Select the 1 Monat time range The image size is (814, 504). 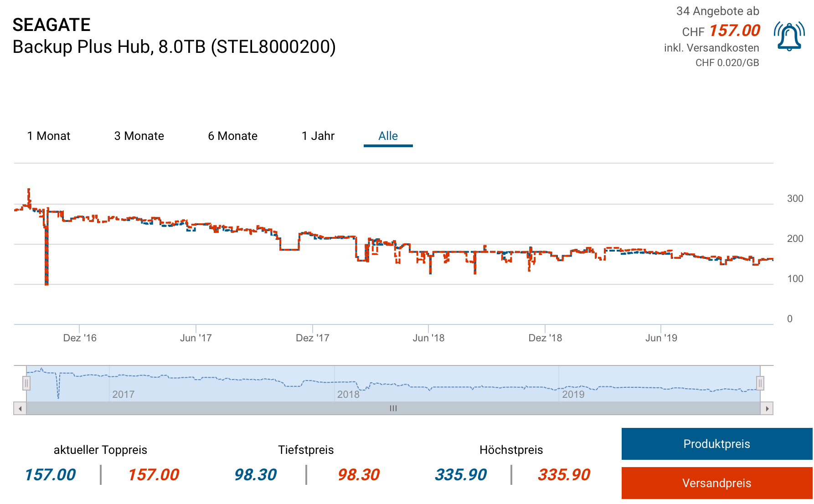(49, 136)
